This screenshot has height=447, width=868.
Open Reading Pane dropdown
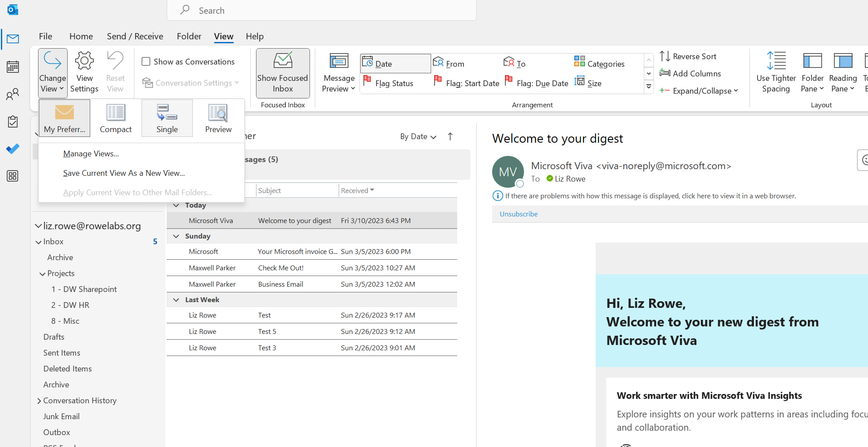tap(843, 73)
